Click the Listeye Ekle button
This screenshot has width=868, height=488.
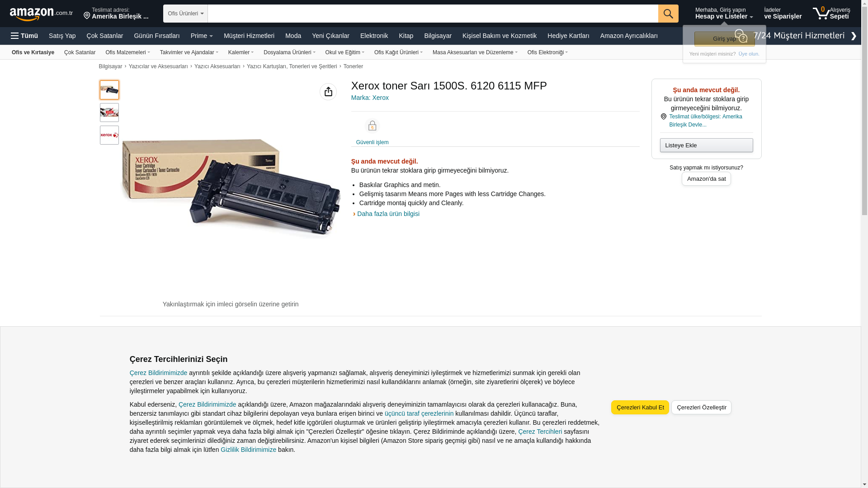(706, 145)
